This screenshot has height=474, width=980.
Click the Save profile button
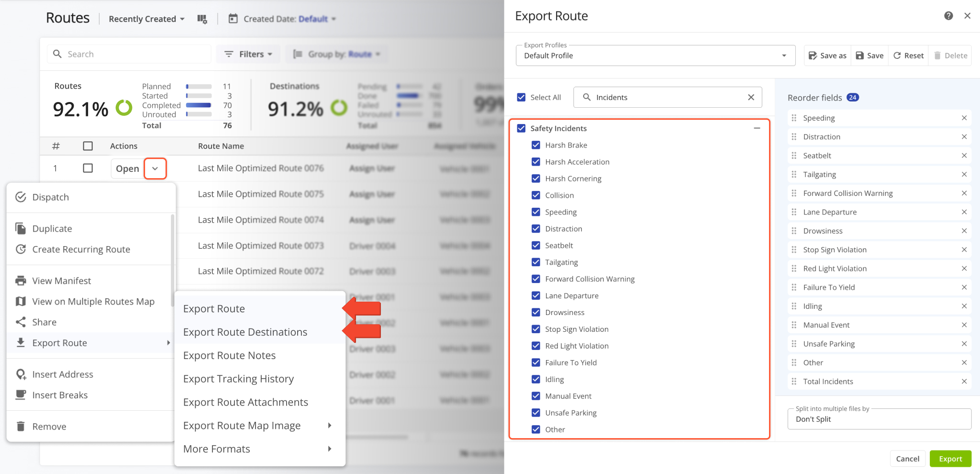tap(870, 56)
